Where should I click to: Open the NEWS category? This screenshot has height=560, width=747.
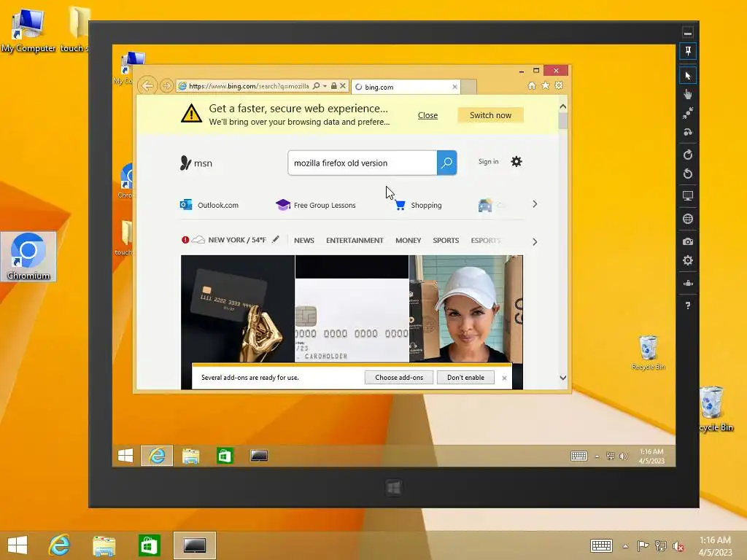[304, 241]
